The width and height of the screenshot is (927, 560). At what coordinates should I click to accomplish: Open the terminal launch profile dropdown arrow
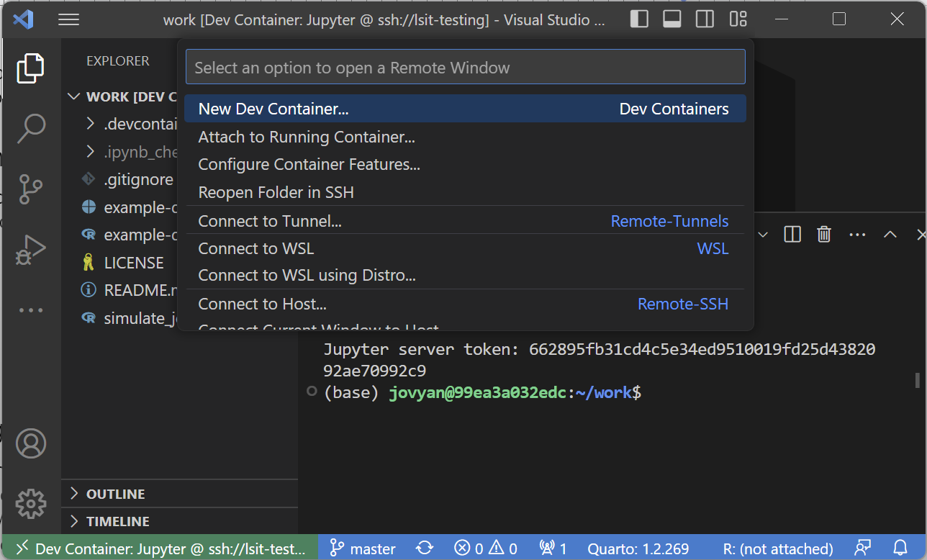[763, 234]
